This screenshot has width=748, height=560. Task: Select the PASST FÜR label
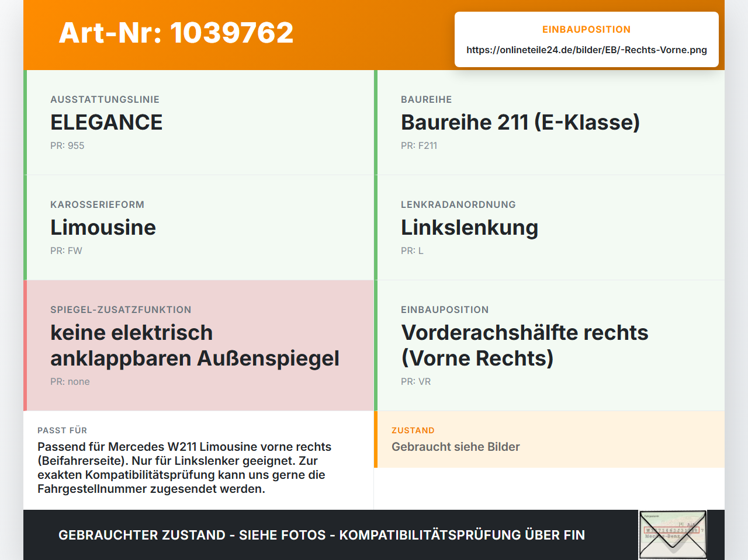pyautogui.click(x=62, y=430)
